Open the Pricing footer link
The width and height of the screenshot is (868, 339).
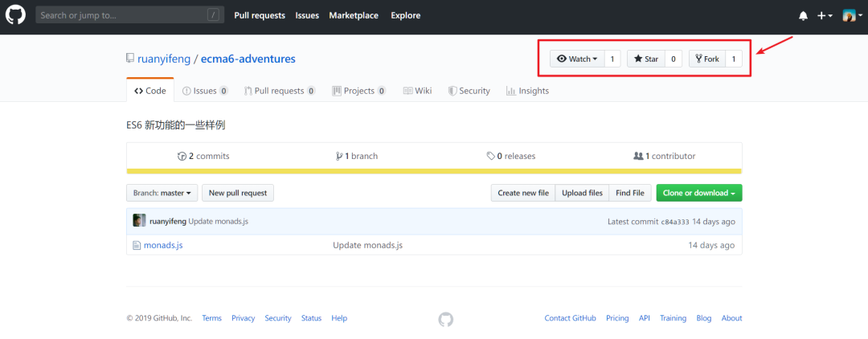click(x=617, y=318)
